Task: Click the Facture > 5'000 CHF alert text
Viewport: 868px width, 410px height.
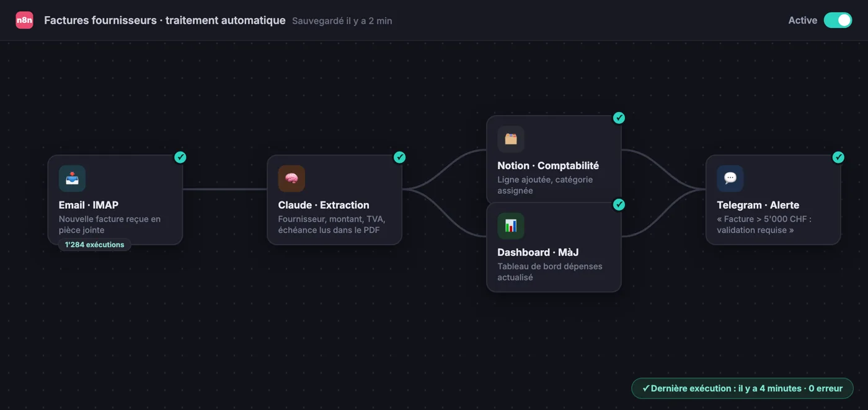Action: point(764,224)
